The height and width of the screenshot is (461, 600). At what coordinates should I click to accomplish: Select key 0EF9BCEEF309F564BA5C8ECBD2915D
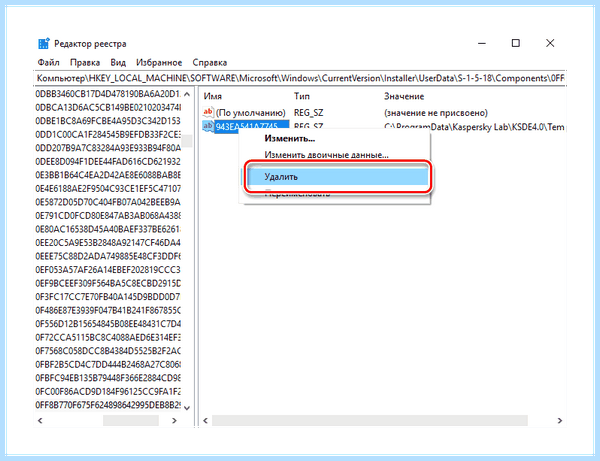click(x=108, y=283)
